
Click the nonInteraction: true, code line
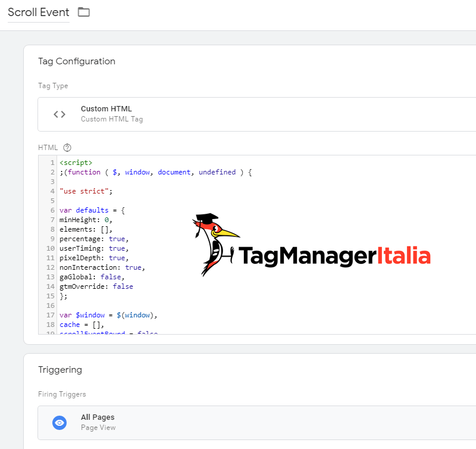[x=102, y=267]
